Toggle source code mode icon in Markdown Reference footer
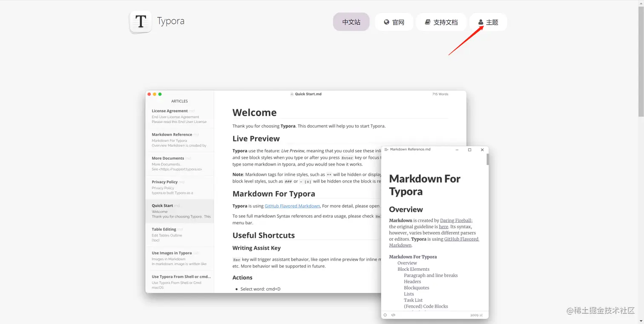 pos(393,315)
